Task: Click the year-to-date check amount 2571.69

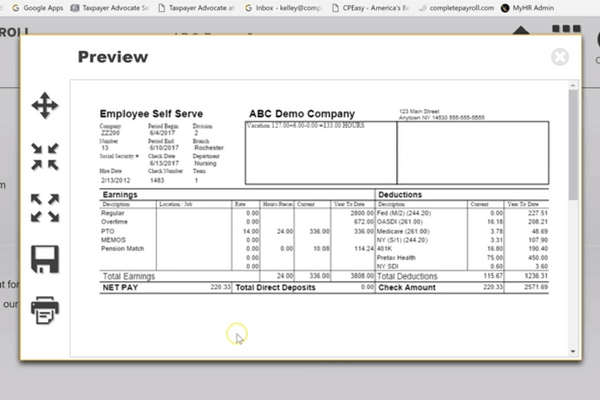Action: tap(536, 287)
